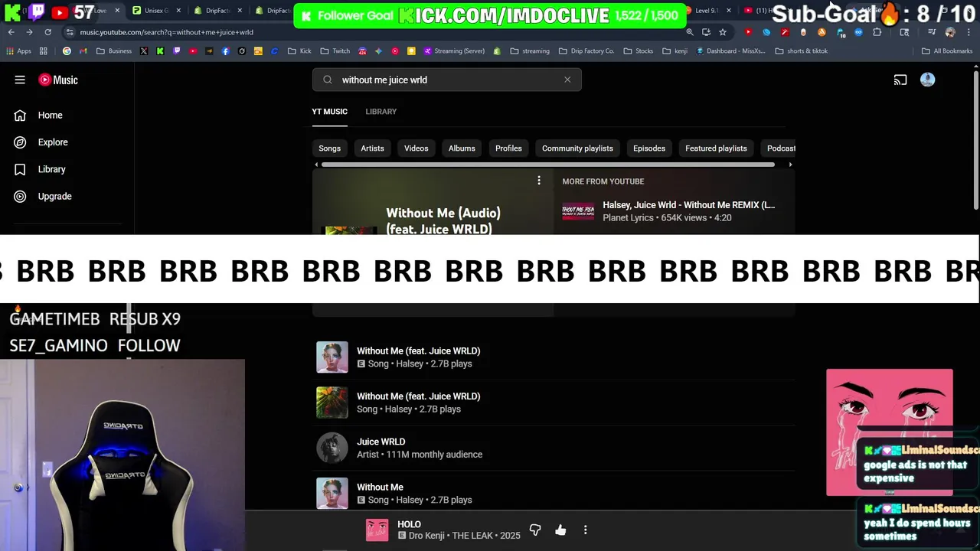Click the filter chips horizontal scrollbar
This screenshot has height=551, width=980.
pos(547,165)
